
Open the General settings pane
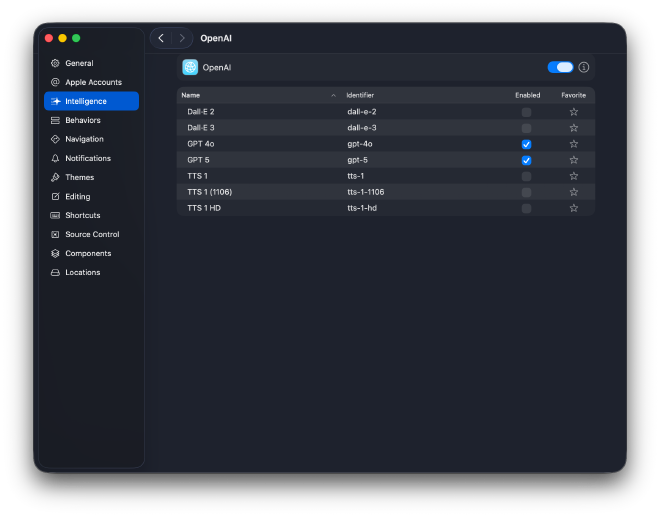tap(91, 63)
